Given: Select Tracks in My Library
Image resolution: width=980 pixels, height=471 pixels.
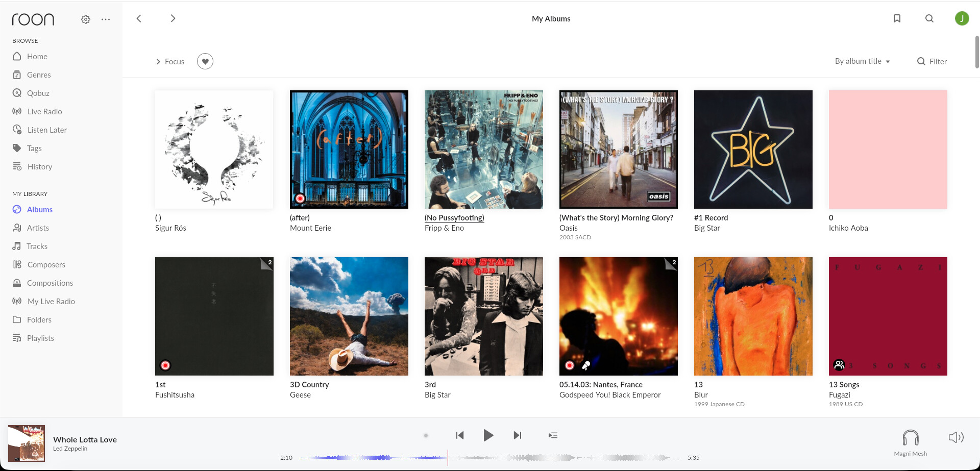Looking at the screenshot, I should click(30, 246).
